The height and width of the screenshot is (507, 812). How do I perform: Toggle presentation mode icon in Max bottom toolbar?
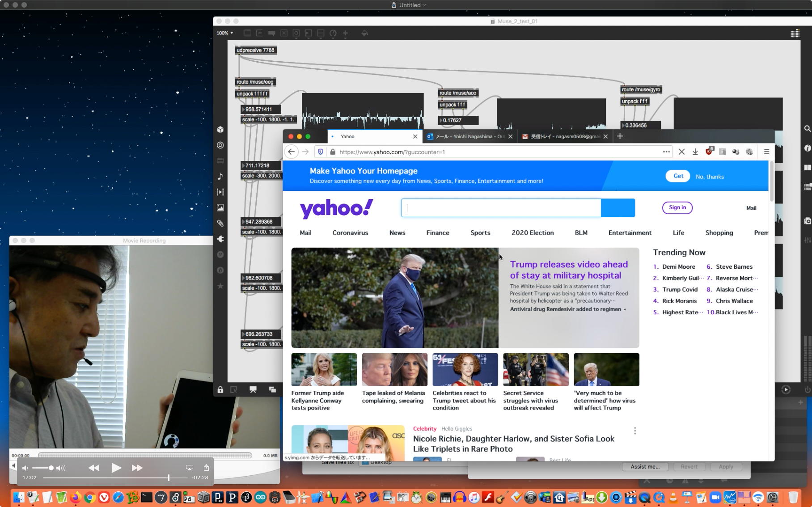(253, 390)
